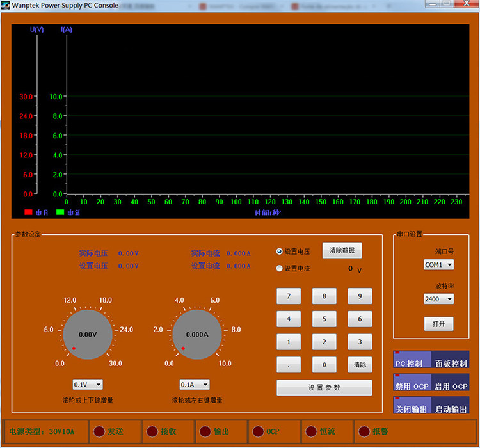Minimize the Wanptek console window
This screenshot has height=448, width=480.
(x=433, y=4)
